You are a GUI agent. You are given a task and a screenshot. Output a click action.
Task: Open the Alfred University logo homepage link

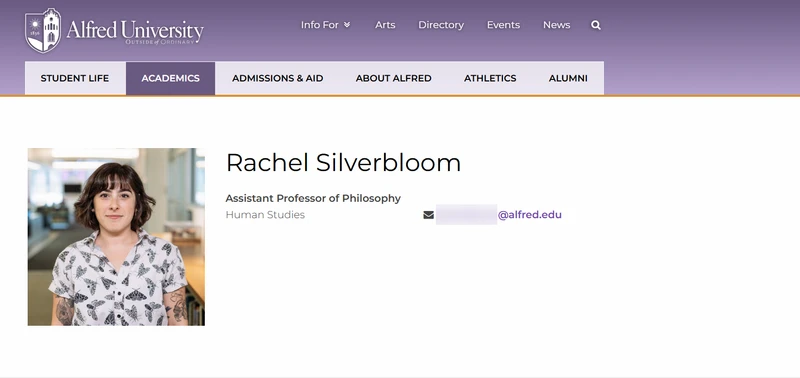click(x=114, y=31)
